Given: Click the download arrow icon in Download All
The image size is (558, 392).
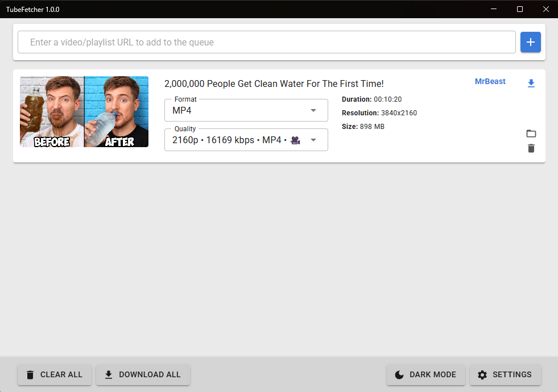Looking at the screenshot, I should pos(109,374).
